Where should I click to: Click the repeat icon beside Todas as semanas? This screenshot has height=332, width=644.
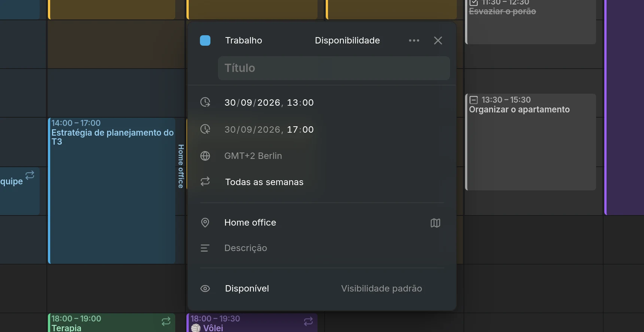pos(205,182)
